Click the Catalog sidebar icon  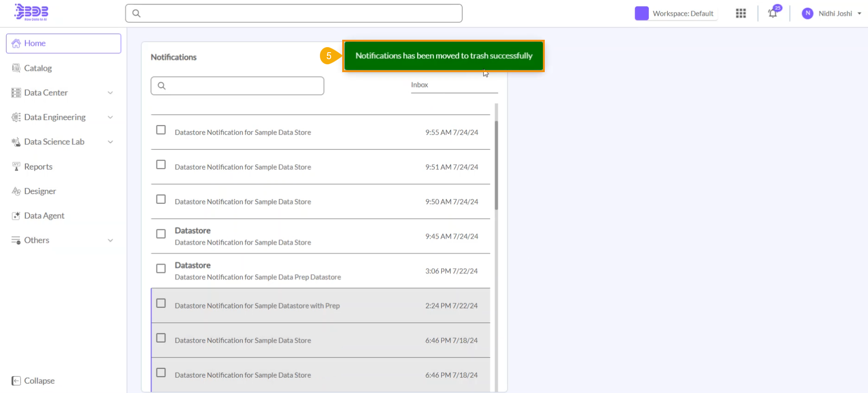(x=16, y=68)
